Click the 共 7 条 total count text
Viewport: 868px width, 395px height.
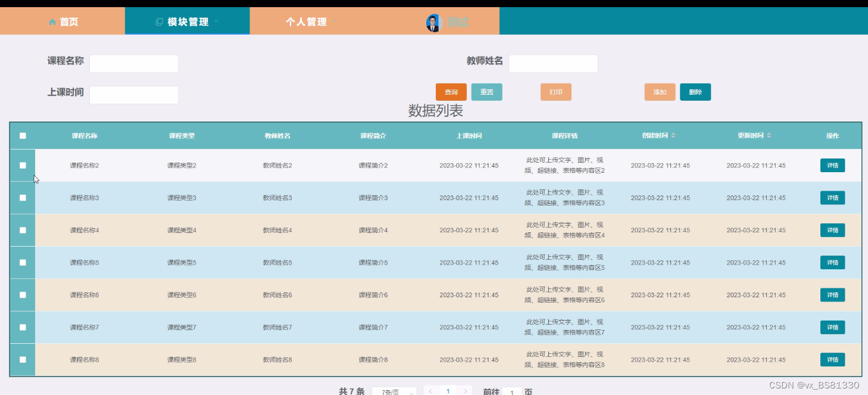point(351,391)
